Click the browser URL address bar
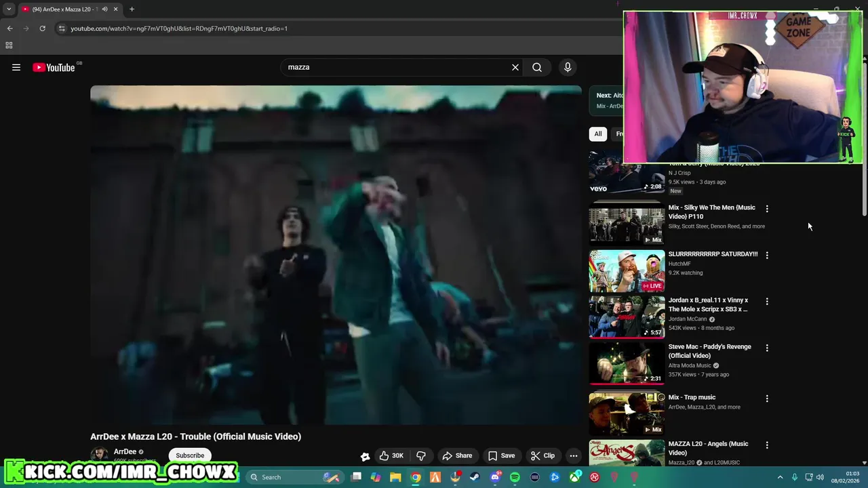This screenshot has height=488, width=868. [x=339, y=28]
